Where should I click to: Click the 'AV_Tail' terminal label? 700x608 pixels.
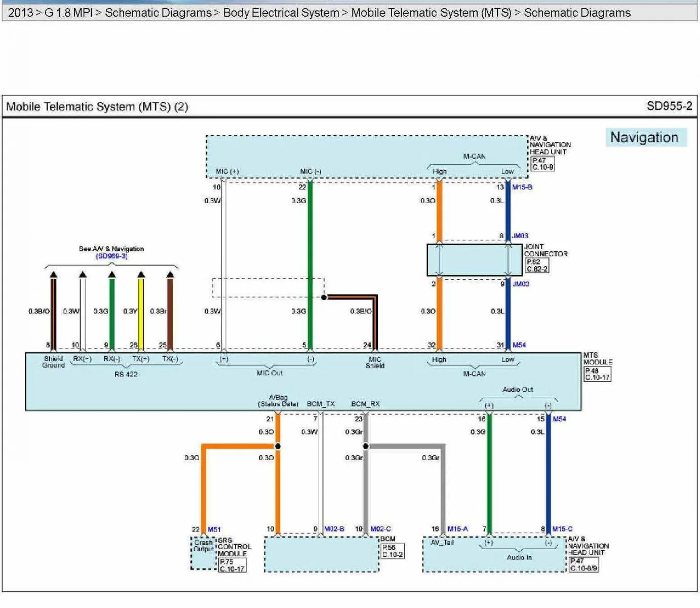click(x=442, y=543)
